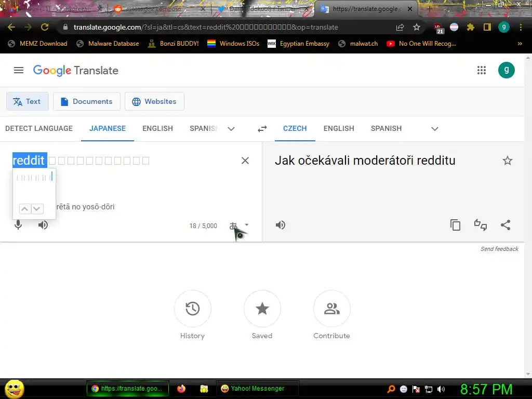Select Spanish as target language
This screenshot has height=399, width=532.
tap(386, 129)
